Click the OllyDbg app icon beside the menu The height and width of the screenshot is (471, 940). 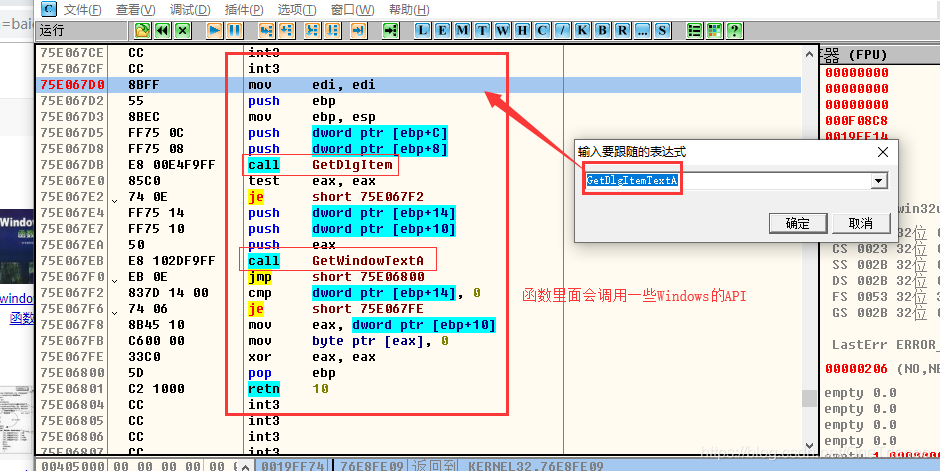click(49, 10)
